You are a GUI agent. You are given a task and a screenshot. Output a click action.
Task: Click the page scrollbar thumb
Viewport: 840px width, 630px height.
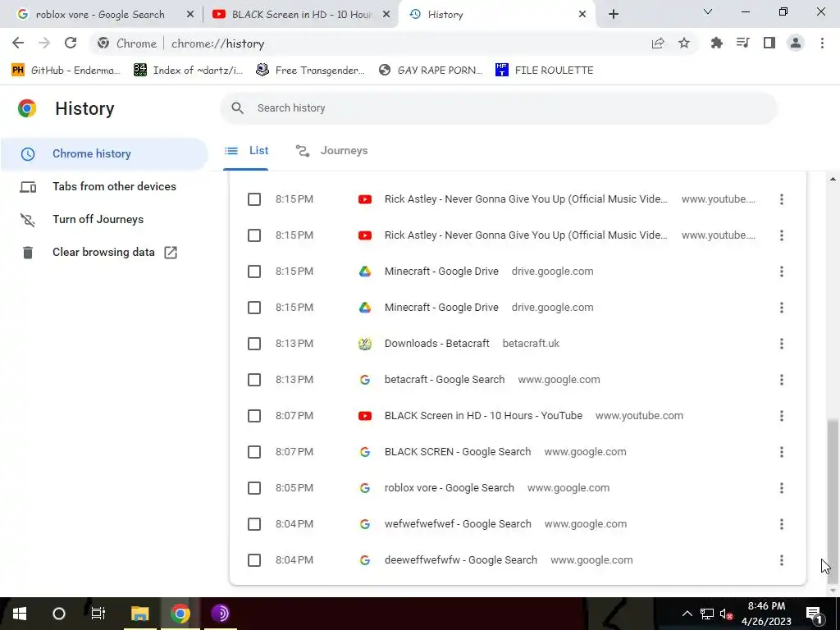click(832, 500)
